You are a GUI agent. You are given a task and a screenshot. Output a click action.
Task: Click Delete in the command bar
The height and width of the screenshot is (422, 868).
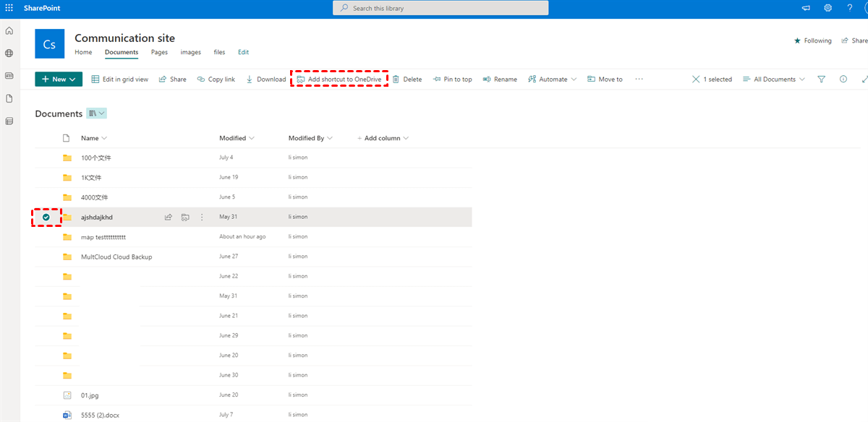(x=407, y=79)
